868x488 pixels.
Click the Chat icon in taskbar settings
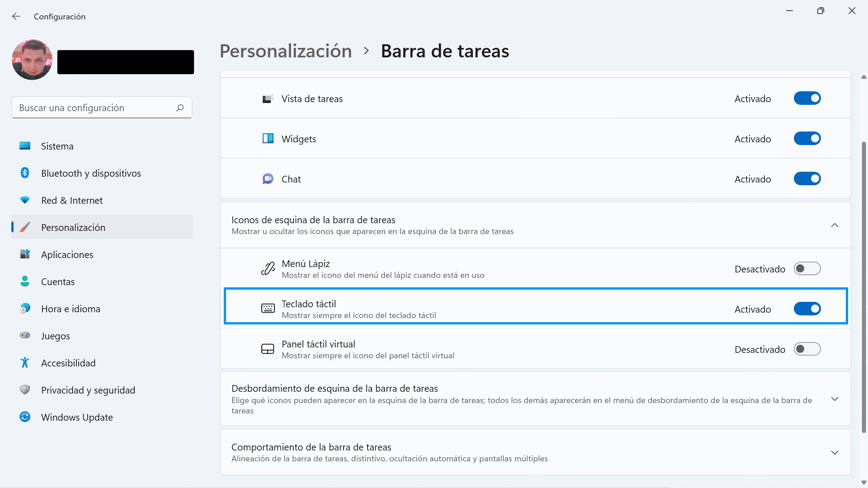coord(267,179)
